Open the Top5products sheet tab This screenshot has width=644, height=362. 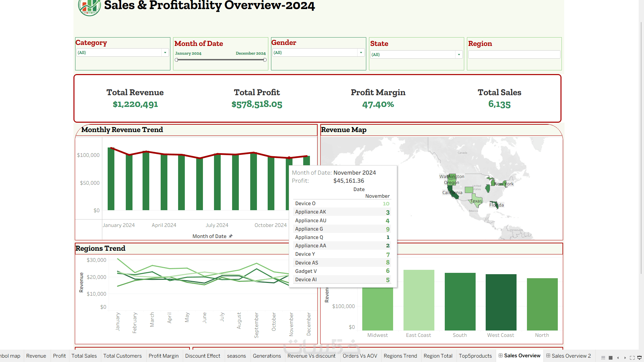(x=475, y=356)
